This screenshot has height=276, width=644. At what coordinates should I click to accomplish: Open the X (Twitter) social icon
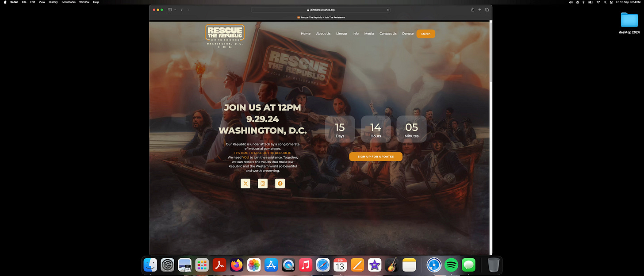click(x=245, y=183)
